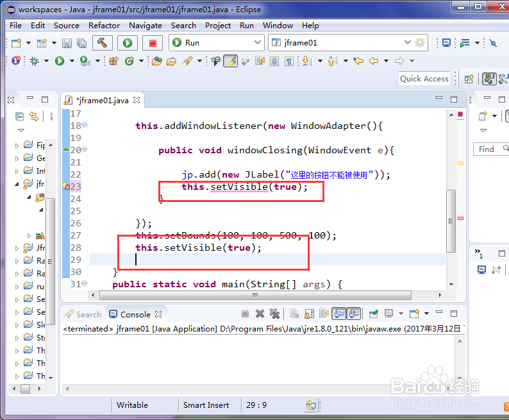This screenshot has width=509, height=420.
Task: Click the New file toolbar icon
Action: pos(16,43)
